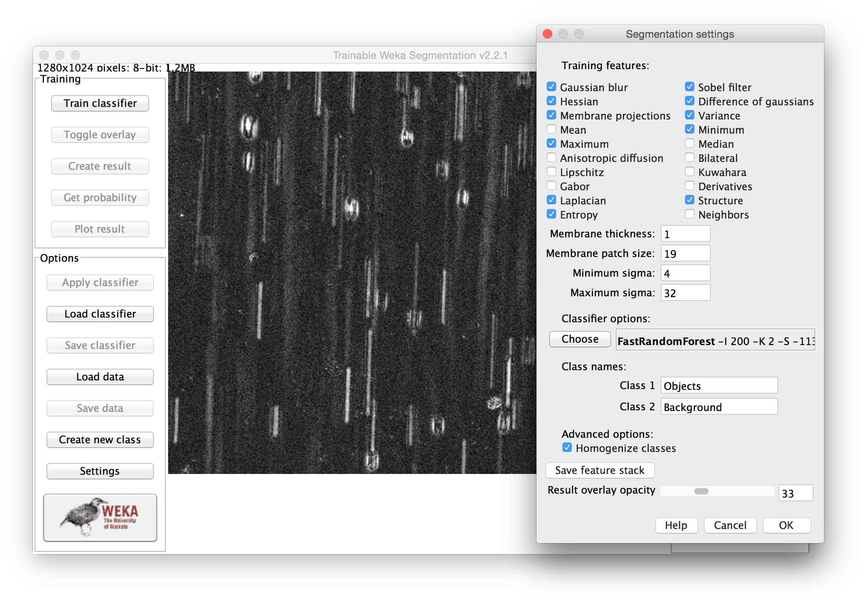The image size is (868, 606).
Task: Click the Membrane patch size field
Action: (x=685, y=253)
